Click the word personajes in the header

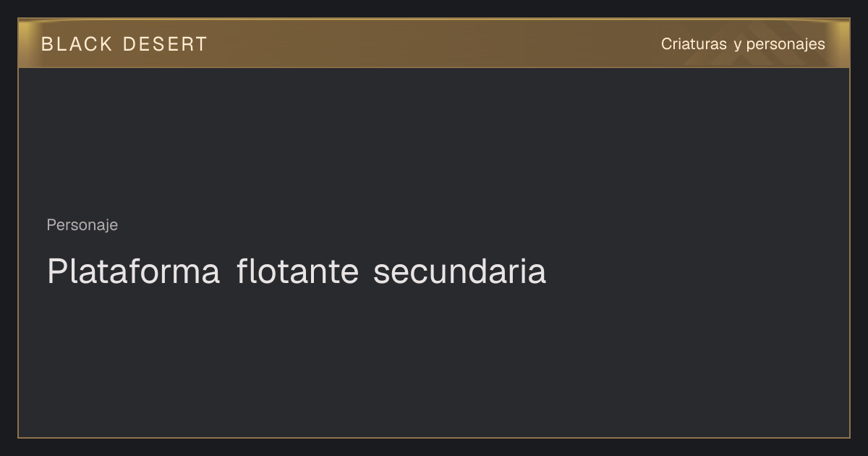click(x=786, y=45)
